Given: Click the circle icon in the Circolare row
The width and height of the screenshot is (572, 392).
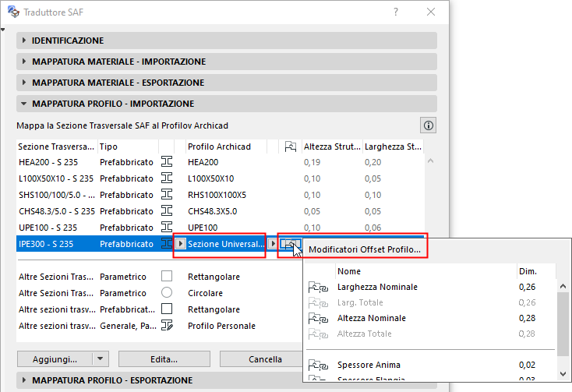Looking at the screenshot, I should coord(167,292).
